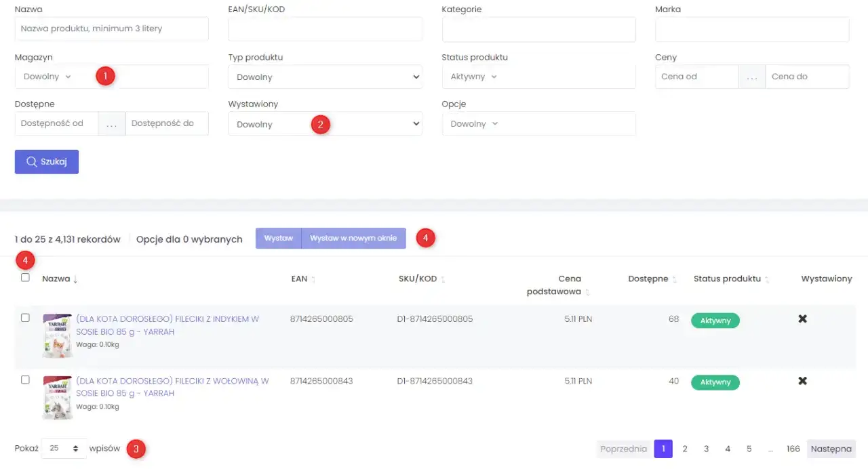
Task: Click the X Wystawiony icon for wołowina product
Action: pyautogui.click(x=802, y=381)
